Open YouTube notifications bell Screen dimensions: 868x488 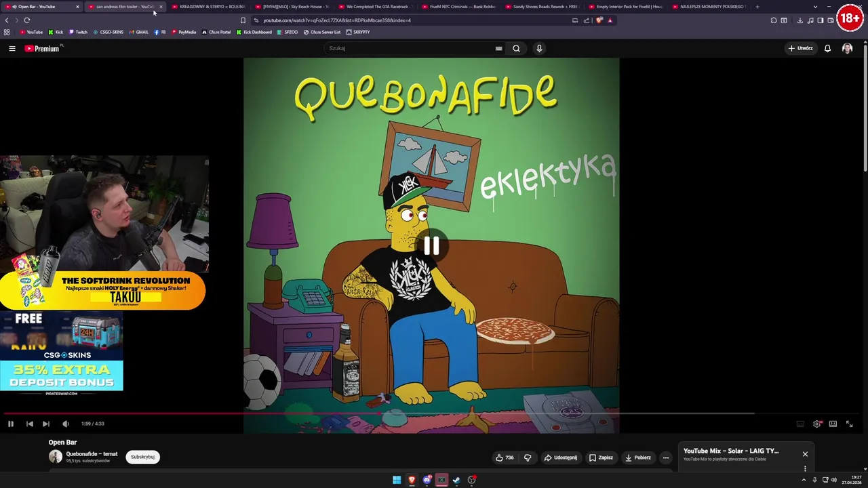tap(827, 48)
